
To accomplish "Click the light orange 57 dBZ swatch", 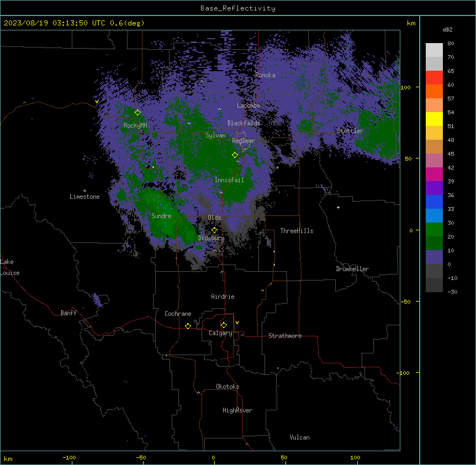I will (434, 105).
